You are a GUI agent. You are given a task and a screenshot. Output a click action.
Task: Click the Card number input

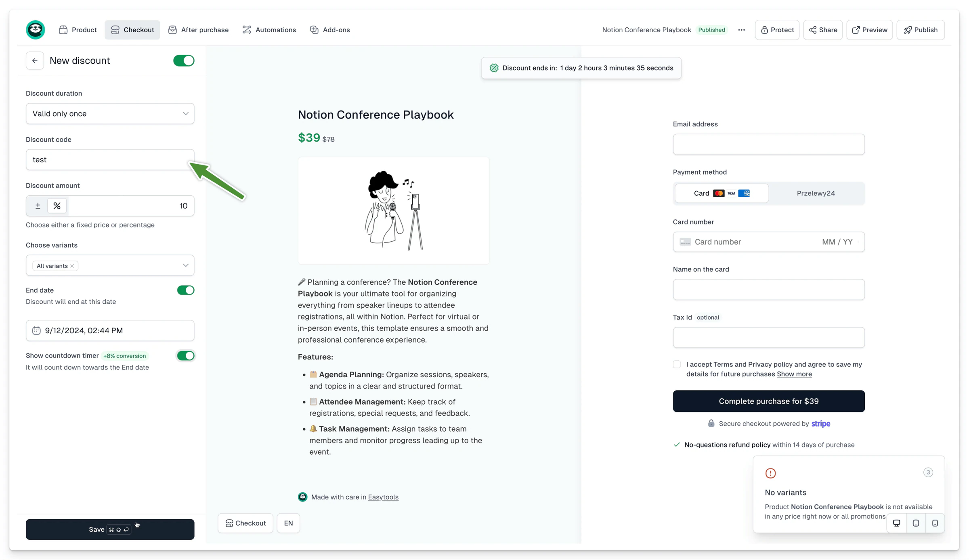click(769, 242)
